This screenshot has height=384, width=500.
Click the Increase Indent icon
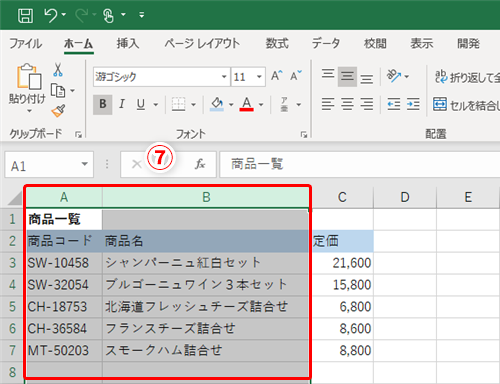coord(413,105)
